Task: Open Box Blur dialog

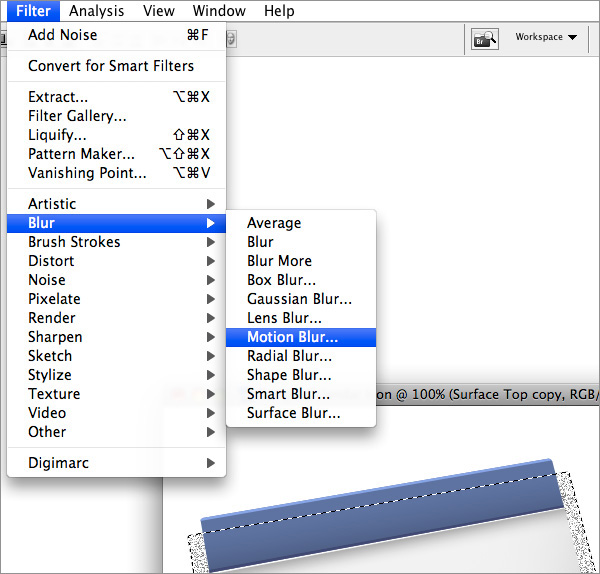Action: (x=301, y=280)
